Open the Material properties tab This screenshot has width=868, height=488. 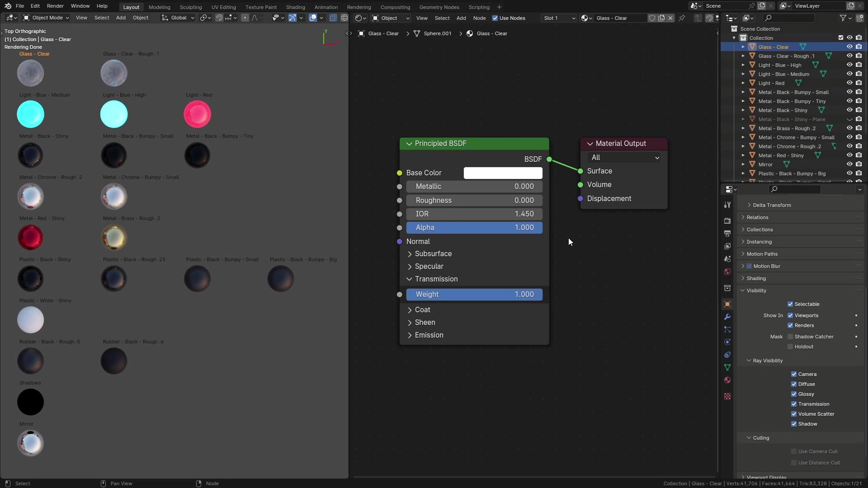[727, 380]
